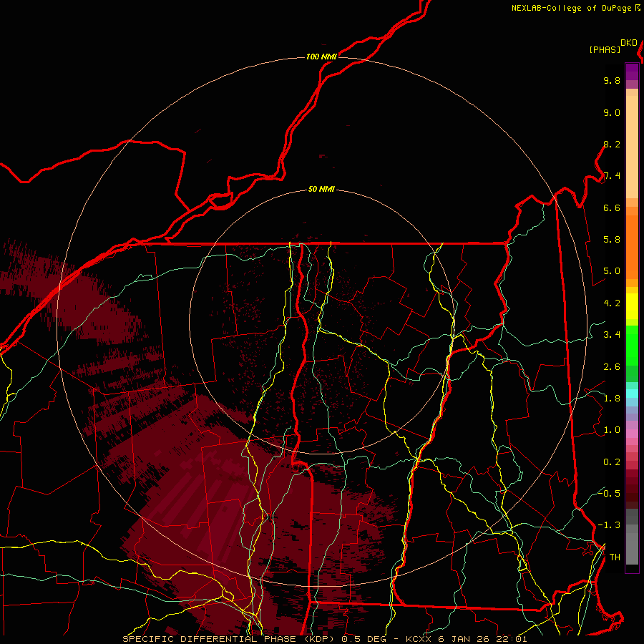Click the 1.0 scale value
This screenshot has height=644, width=644.
[x=612, y=431]
